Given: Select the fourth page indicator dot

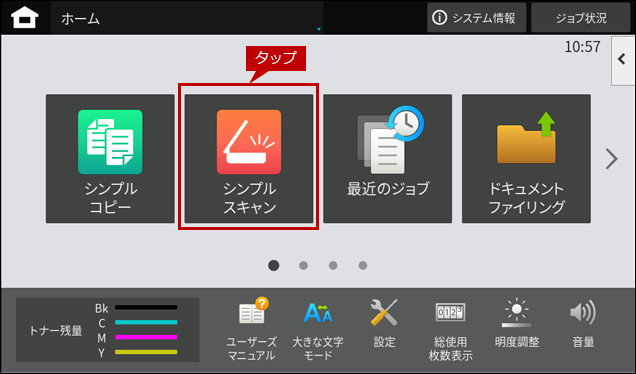Looking at the screenshot, I should [x=363, y=265].
